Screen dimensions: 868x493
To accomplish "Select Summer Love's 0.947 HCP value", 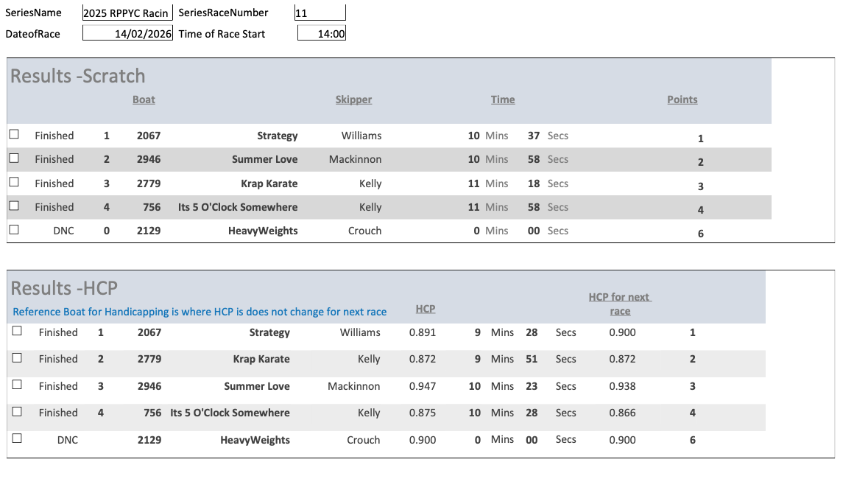I will click(x=423, y=386).
